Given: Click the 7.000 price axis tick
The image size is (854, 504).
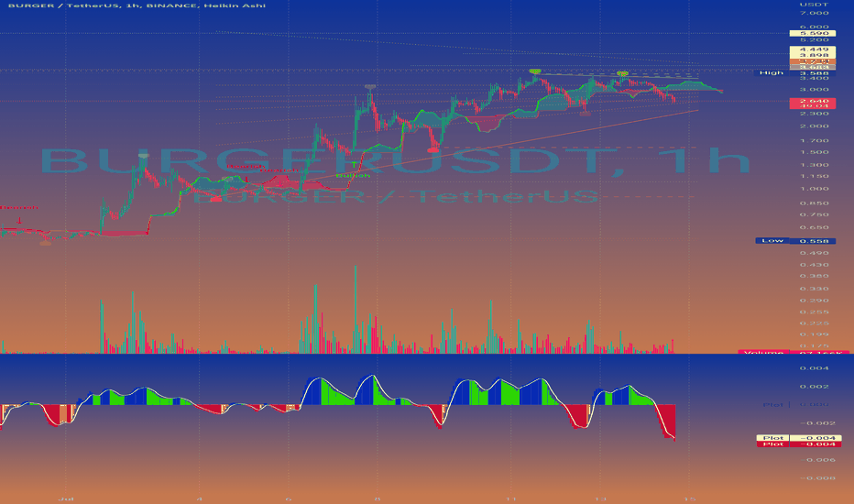Looking at the screenshot, I should click(x=814, y=13).
